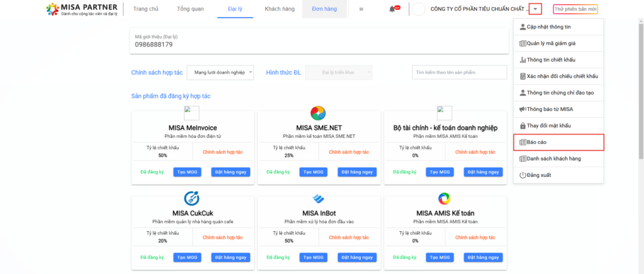Click Đặt hàng ngay for Bộ tài chính card
The height and width of the screenshot is (274, 644).
coord(484,172)
